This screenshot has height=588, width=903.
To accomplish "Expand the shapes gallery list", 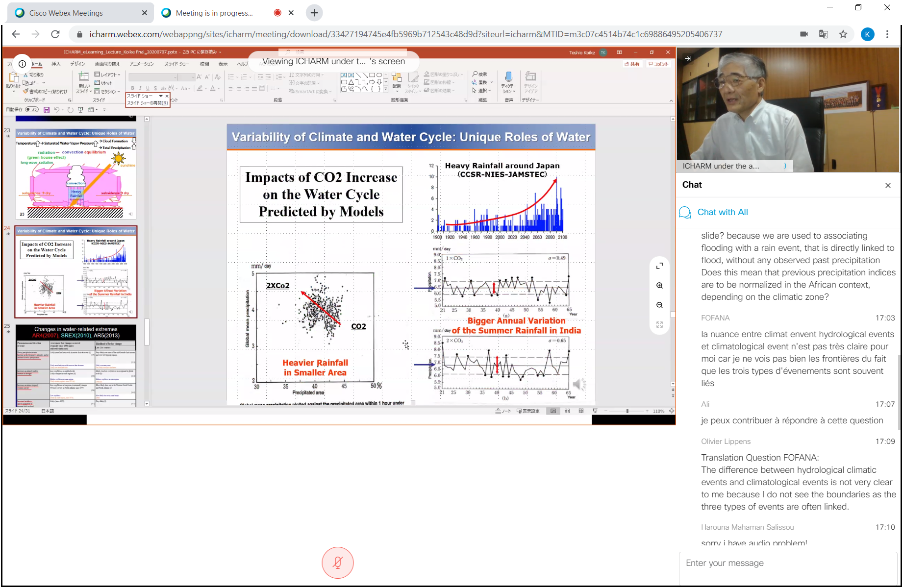I will click(386, 90).
